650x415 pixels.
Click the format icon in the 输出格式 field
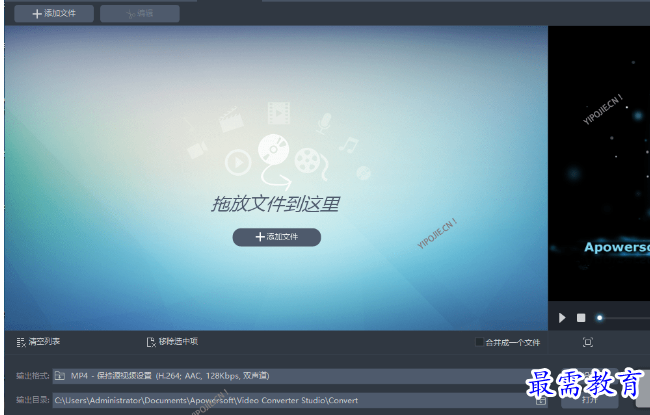pyautogui.click(x=60, y=376)
